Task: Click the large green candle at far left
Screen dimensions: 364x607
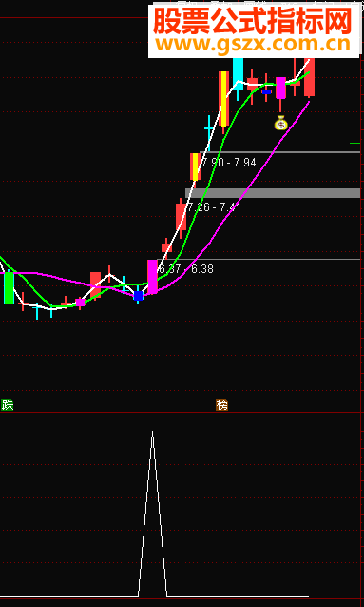Action: [x=9, y=288]
